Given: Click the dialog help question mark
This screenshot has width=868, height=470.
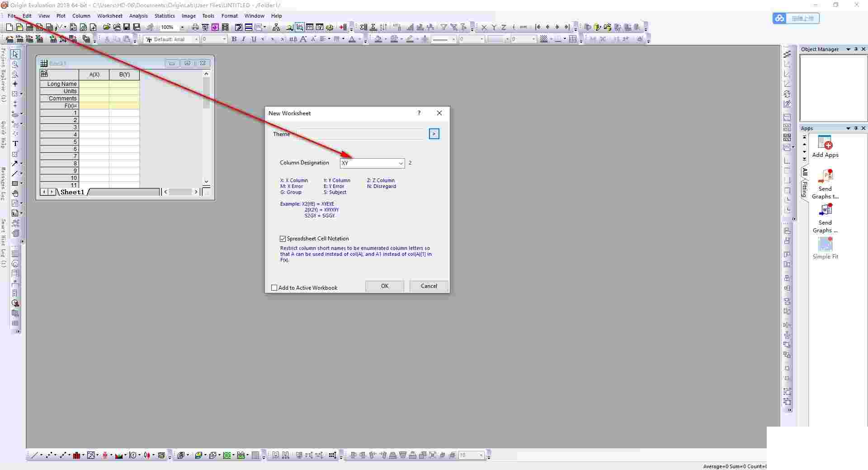Looking at the screenshot, I should (419, 113).
